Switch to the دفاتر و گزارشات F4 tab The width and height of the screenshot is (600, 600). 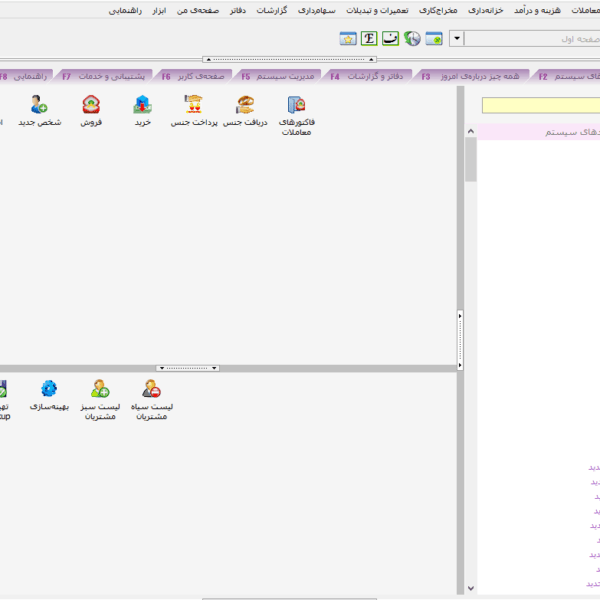click(x=373, y=76)
